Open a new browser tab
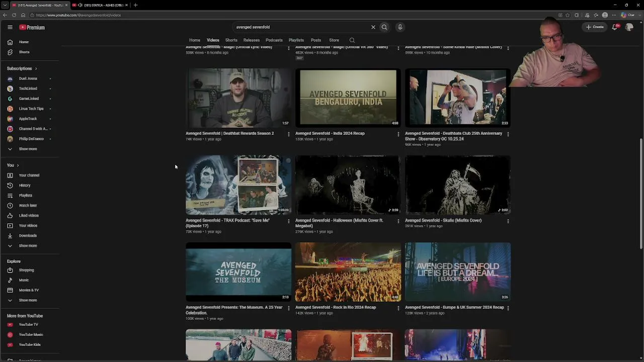Screen dimensions: 644x362 (135, 5)
